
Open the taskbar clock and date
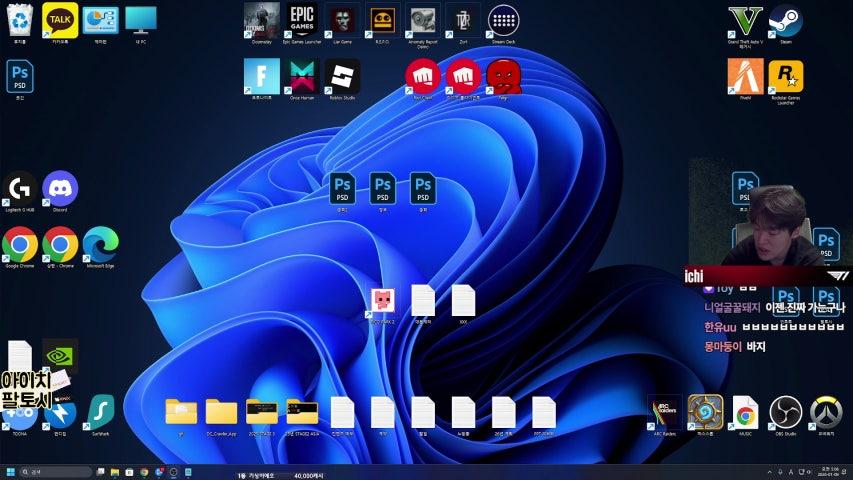[x=830, y=472]
